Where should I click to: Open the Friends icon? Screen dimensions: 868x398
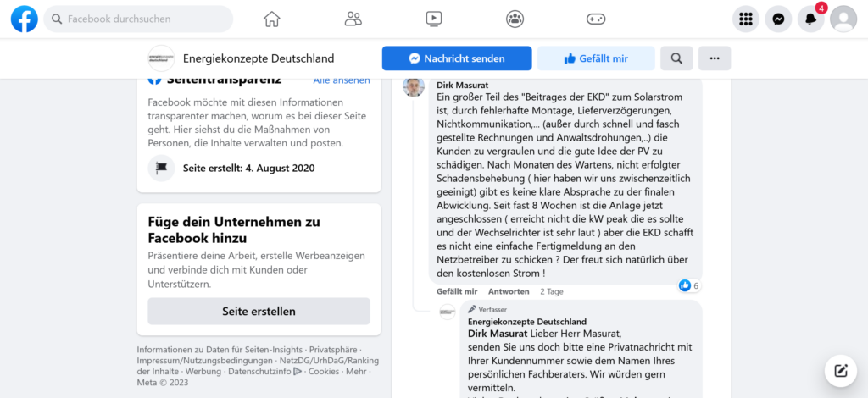point(353,19)
